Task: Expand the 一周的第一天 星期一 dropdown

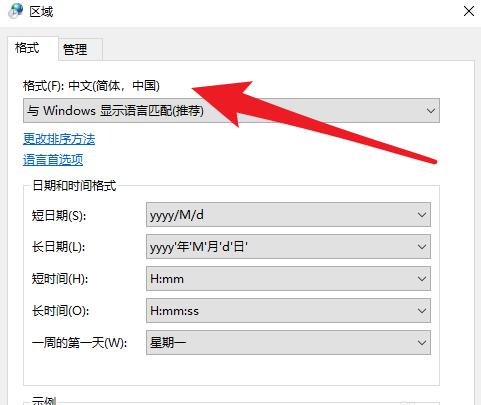Action: coord(288,342)
